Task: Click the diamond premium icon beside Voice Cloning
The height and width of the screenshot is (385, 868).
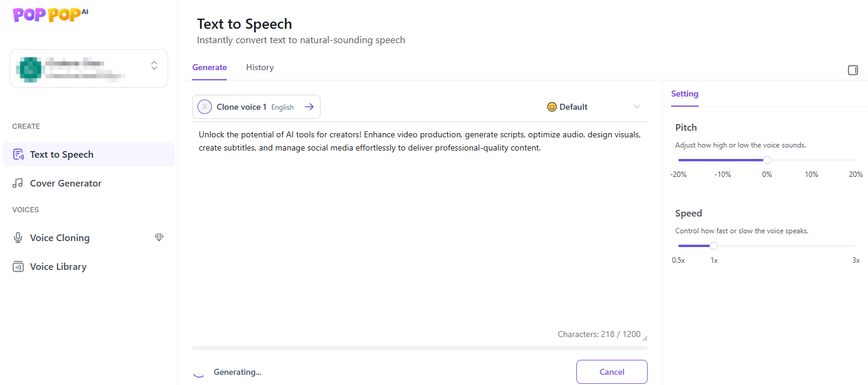Action: pyautogui.click(x=159, y=237)
